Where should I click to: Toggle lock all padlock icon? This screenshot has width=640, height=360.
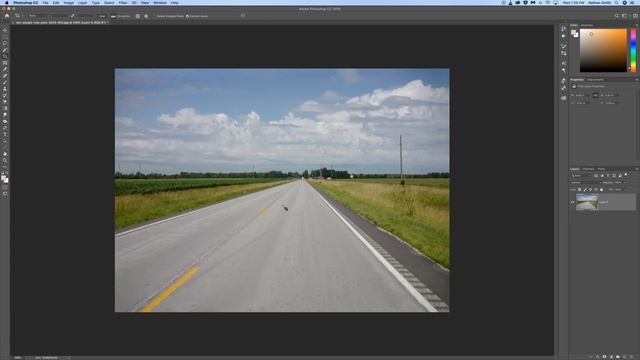coord(601,189)
